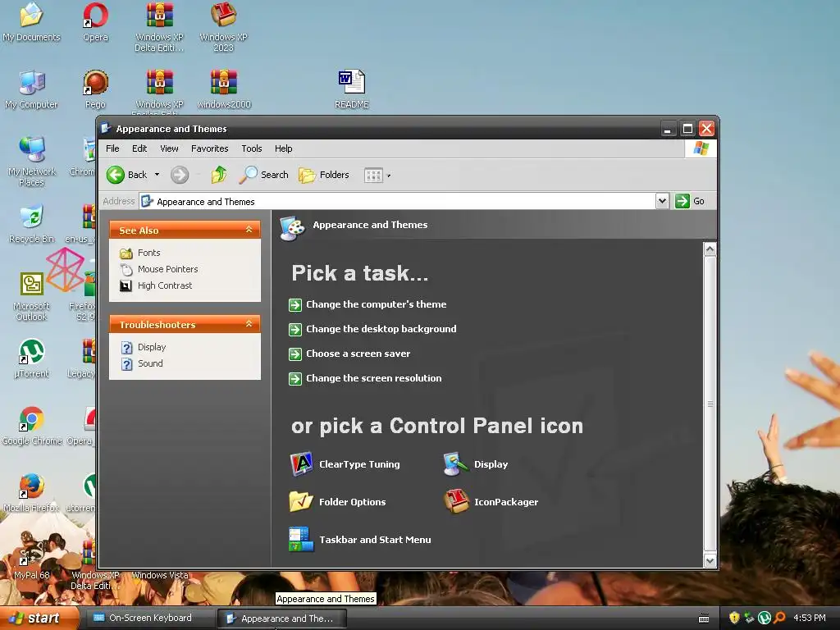Open the Display control panel icon
The height and width of the screenshot is (630, 840).
[x=476, y=464]
